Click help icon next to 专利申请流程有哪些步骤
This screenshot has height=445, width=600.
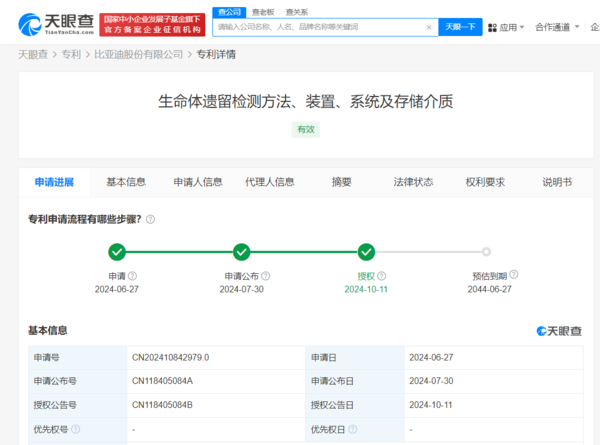point(151,219)
